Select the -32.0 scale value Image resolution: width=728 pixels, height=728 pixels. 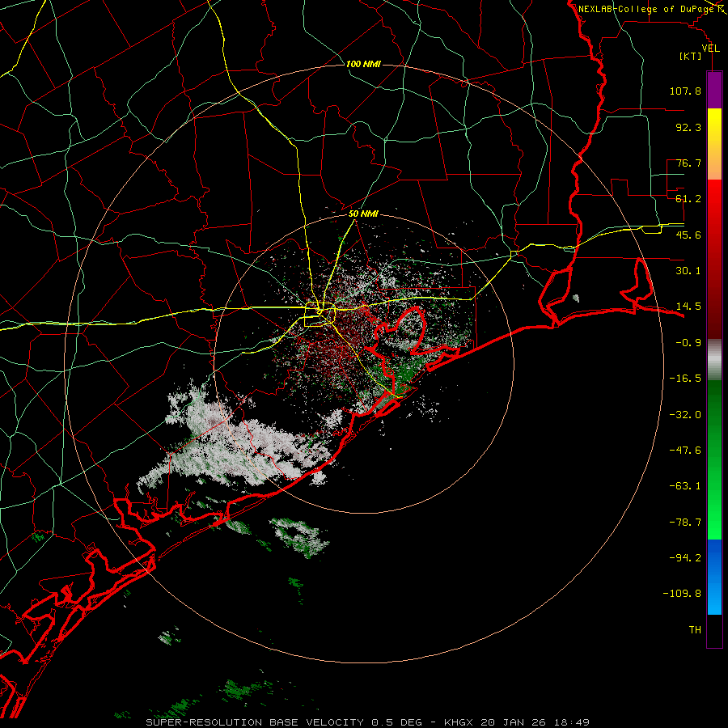click(x=685, y=415)
